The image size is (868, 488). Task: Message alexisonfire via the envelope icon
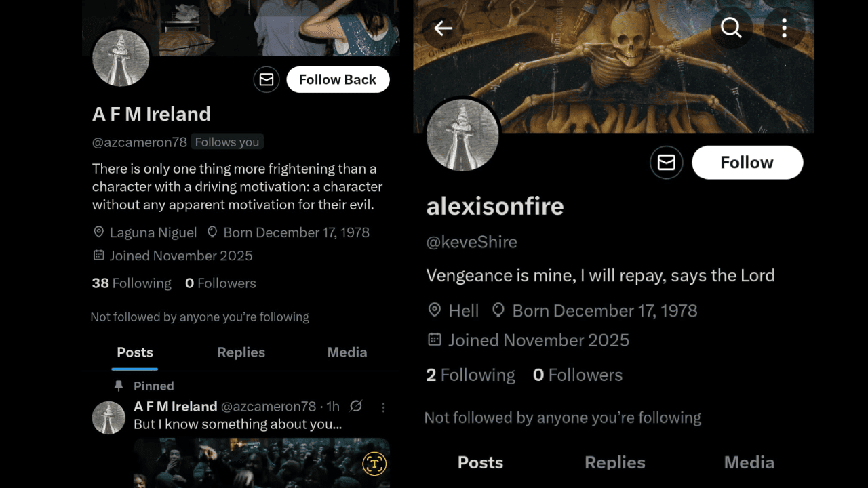667,163
